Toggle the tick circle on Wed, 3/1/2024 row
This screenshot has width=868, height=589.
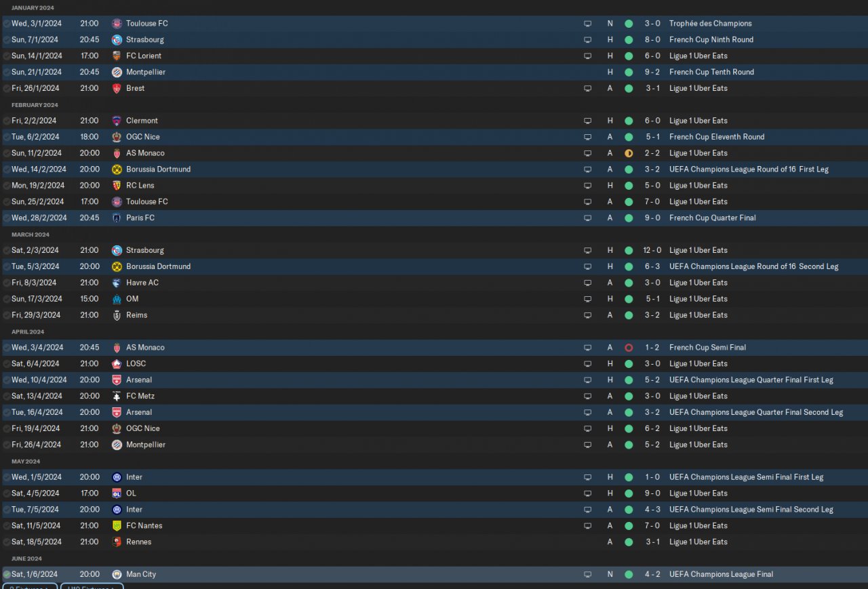point(7,24)
